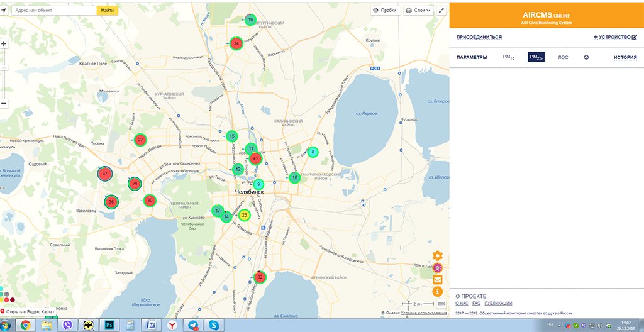Open the FAQ link
The image size is (644, 332).
(x=476, y=303)
